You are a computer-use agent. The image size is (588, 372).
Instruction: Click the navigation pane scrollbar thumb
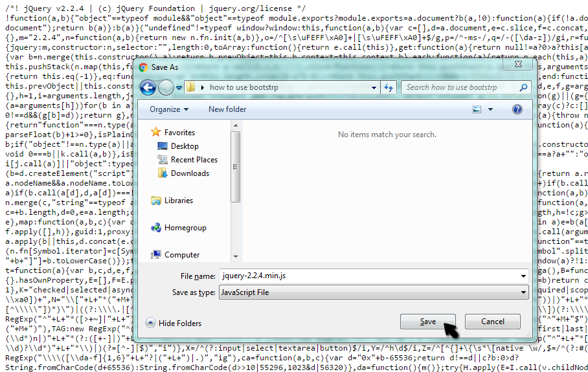pyautogui.click(x=236, y=167)
